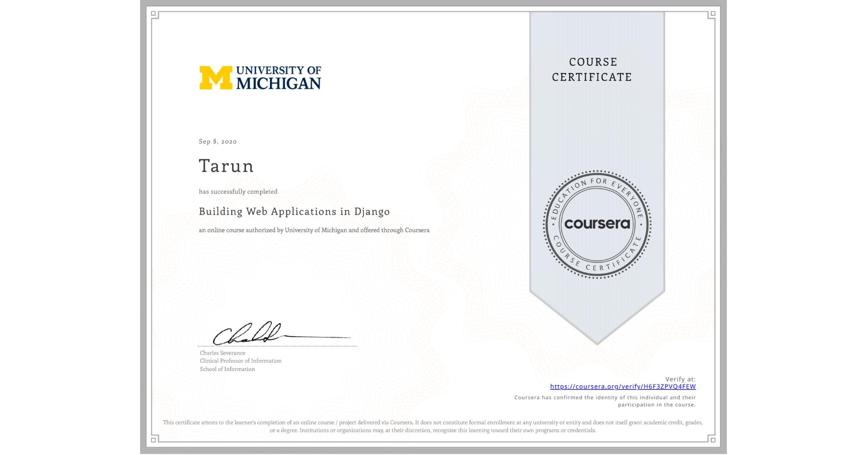Select the name Charles Severance
This screenshot has height=455, width=868.
[222, 353]
